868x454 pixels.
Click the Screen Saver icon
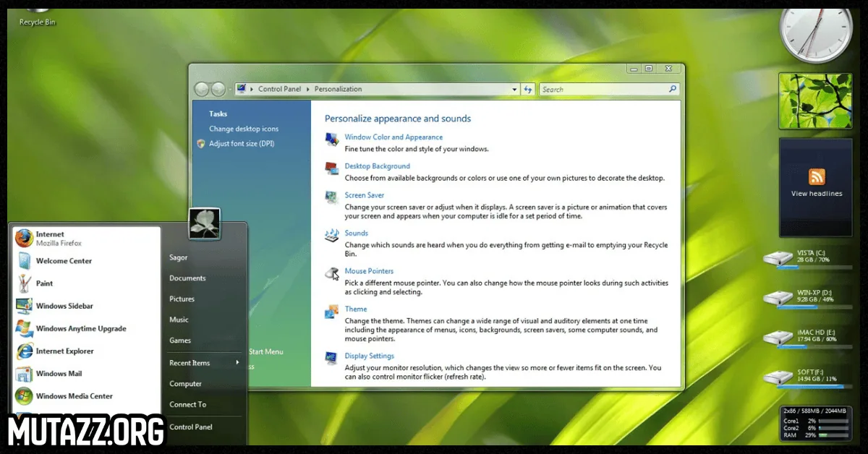[x=332, y=197]
